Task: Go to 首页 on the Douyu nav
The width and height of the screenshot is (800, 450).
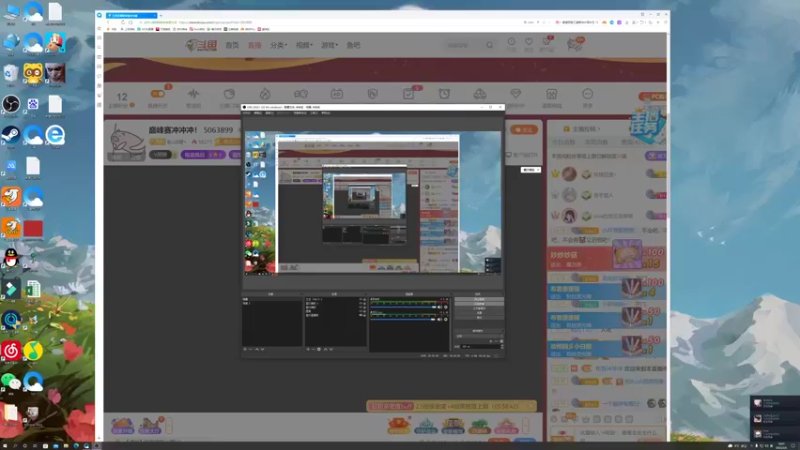Action: (x=232, y=45)
